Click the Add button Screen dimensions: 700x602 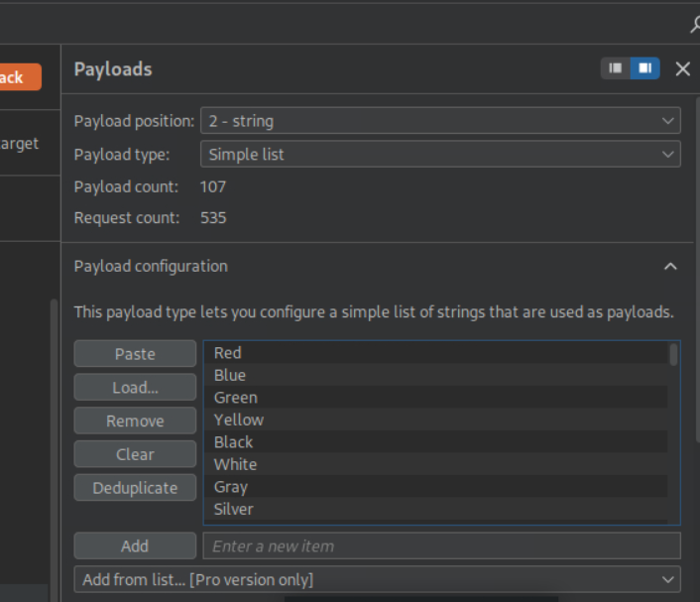click(135, 545)
